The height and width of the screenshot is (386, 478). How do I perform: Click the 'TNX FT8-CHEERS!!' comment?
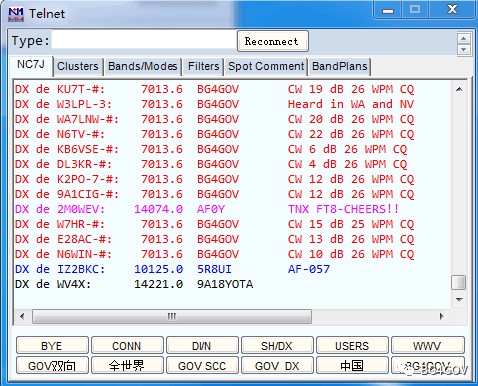click(343, 209)
